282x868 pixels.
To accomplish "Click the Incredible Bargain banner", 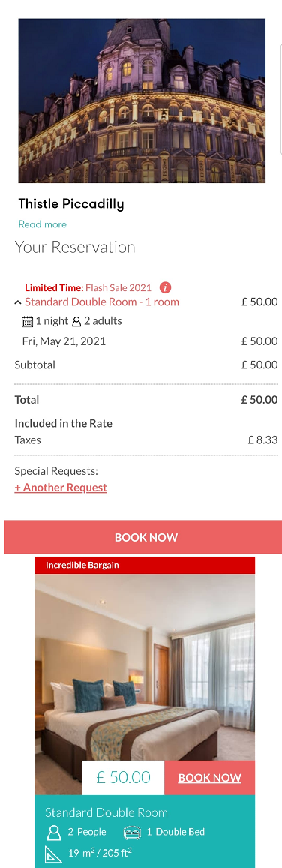I will 145,565.
